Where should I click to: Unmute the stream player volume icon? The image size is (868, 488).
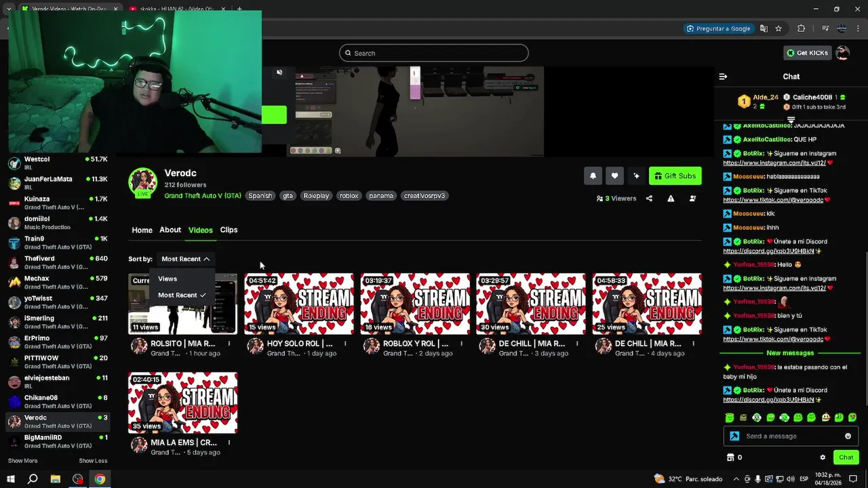click(x=279, y=73)
